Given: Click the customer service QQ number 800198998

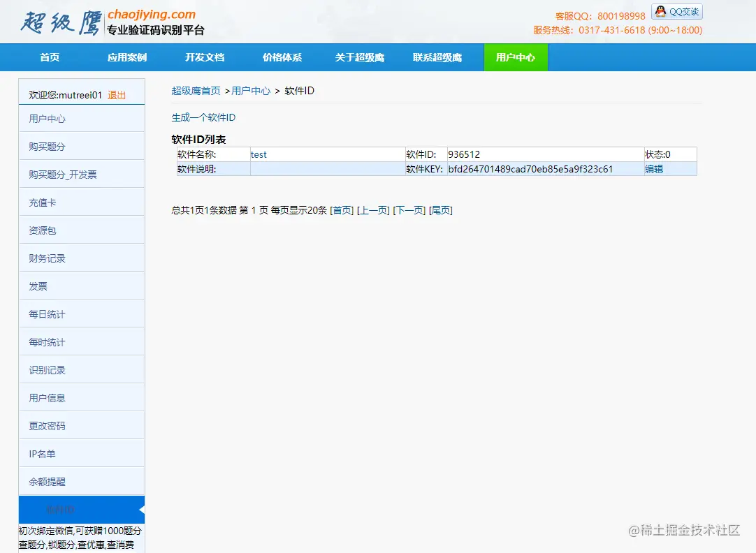Looking at the screenshot, I should click(x=621, y=16).
